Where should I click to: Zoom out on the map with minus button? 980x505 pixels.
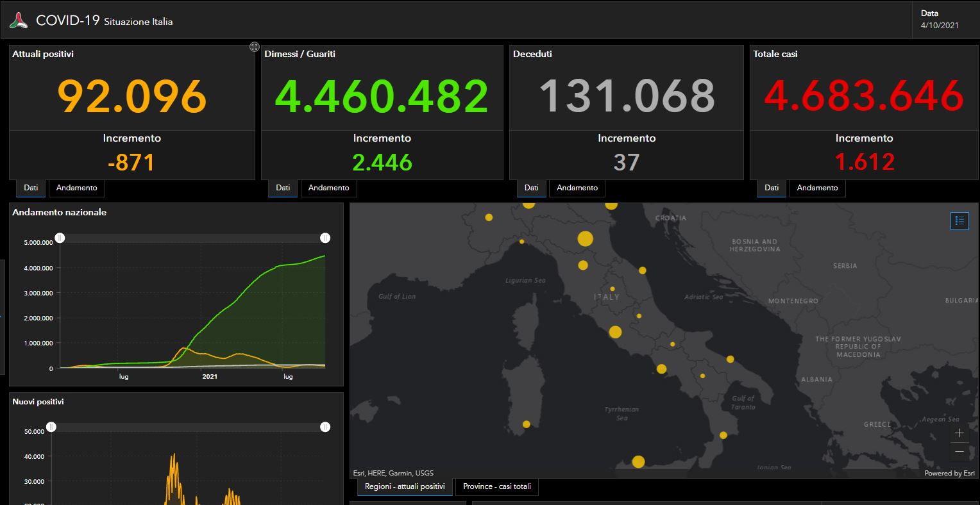click(959, 452)
